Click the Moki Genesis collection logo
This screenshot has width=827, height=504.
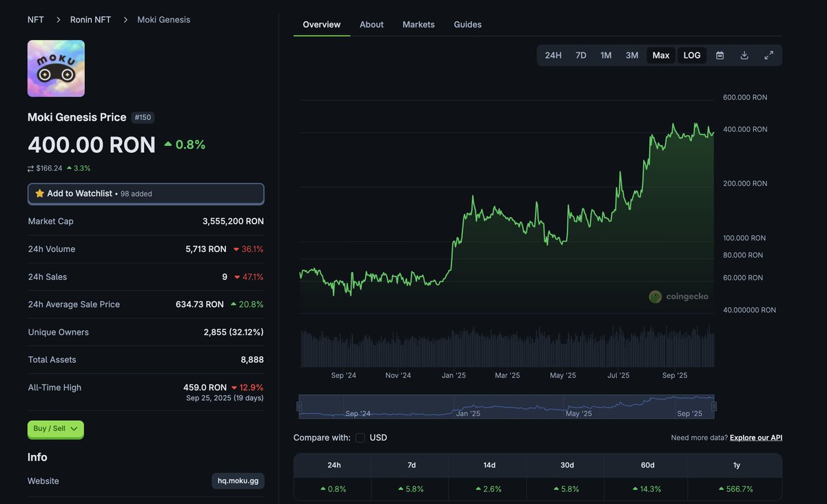click(x=55, y=68)
